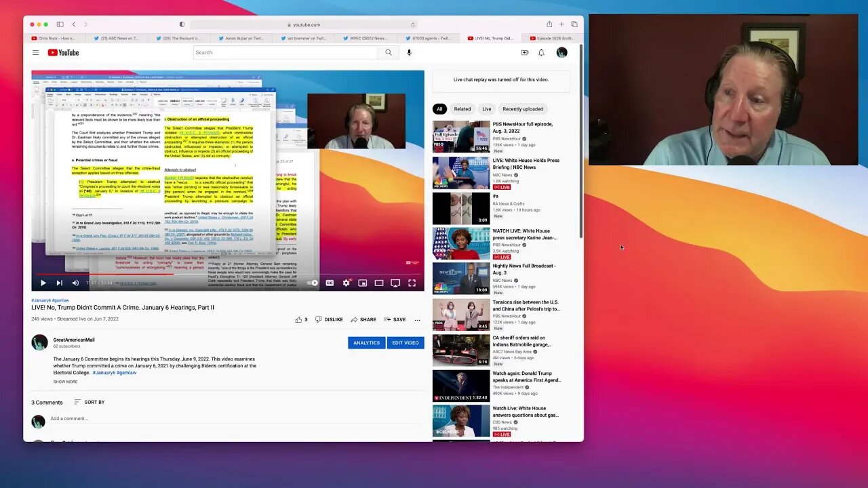Go back with Safari's back arrow

74,24
